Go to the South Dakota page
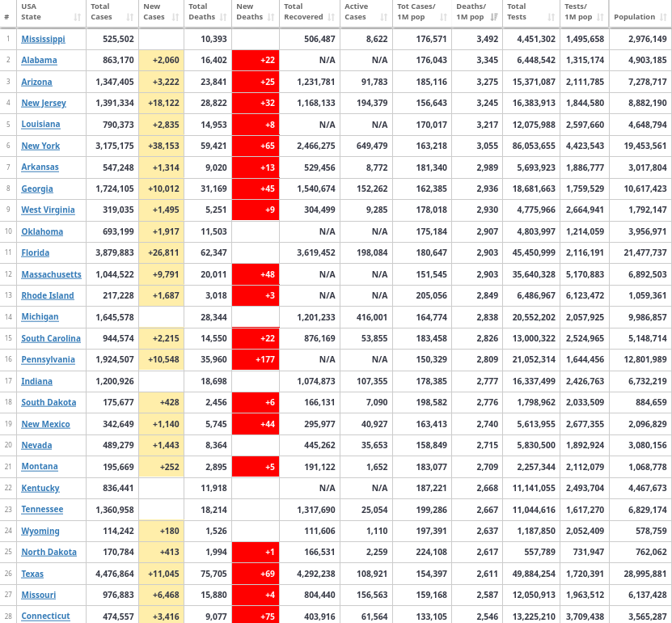 click(x=49, y=402)
